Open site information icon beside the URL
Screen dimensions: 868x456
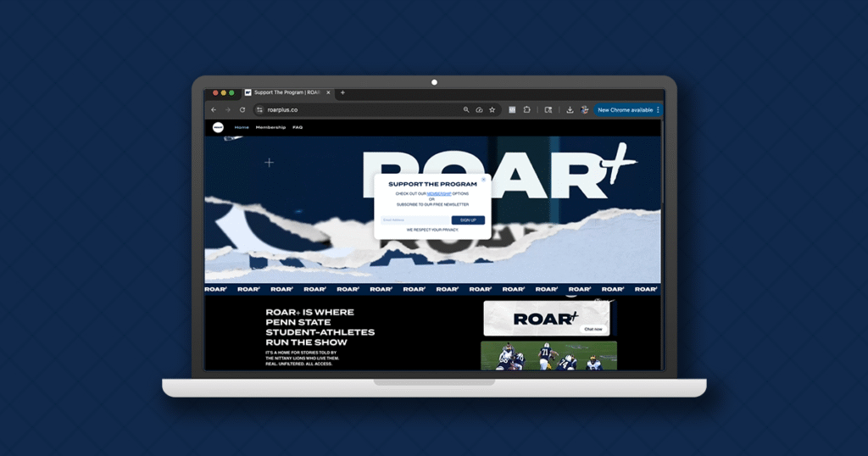pos(259,109)
